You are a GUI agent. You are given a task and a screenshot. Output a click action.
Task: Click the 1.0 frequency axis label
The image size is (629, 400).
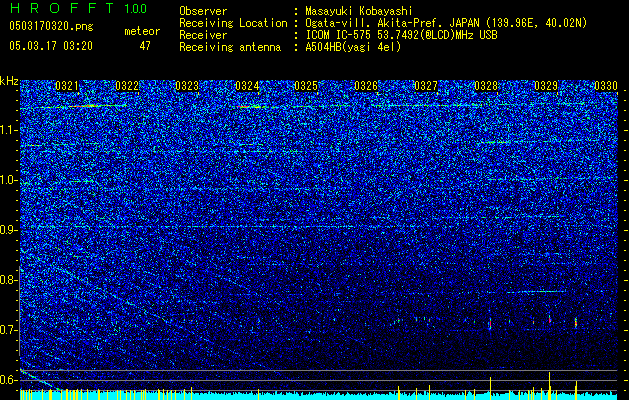click(8, 180)
